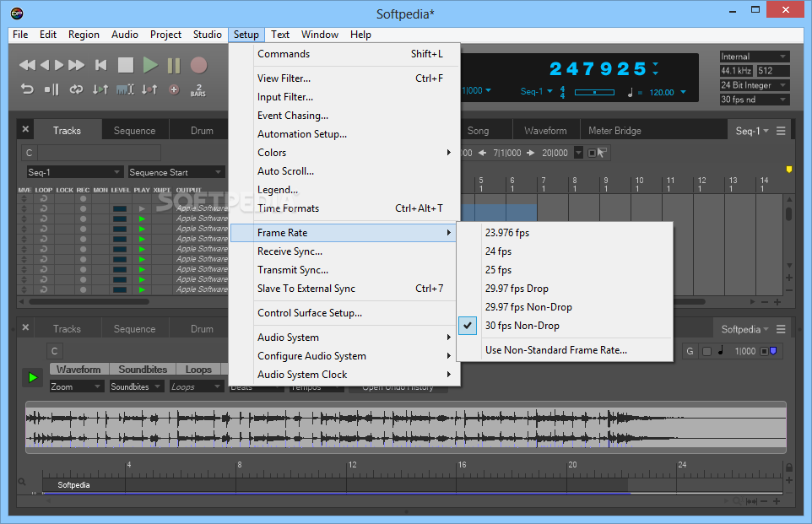Open the lower panel hamburger menu near Softpedia
The height and width of the screenshot is (524, 812).
[x=781, y=329]
